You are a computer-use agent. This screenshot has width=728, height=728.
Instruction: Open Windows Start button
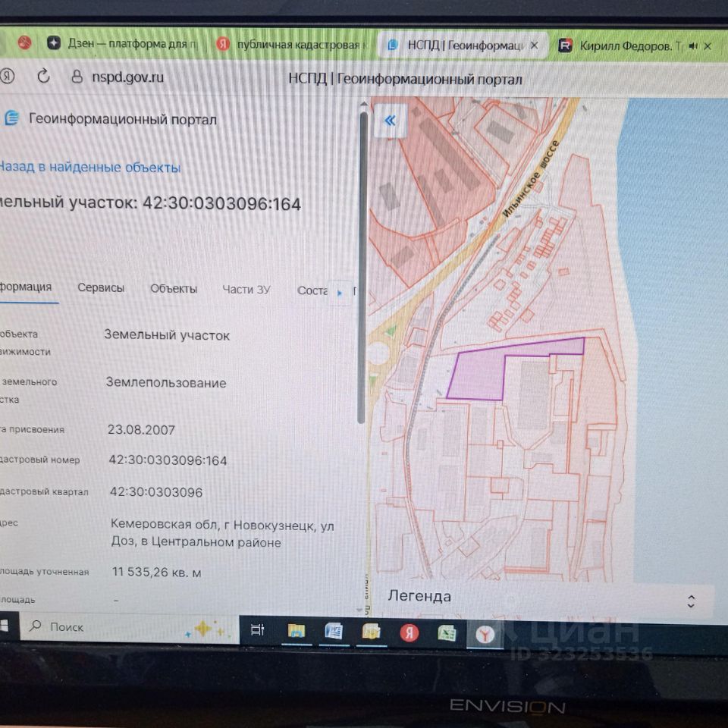[4, 626]
